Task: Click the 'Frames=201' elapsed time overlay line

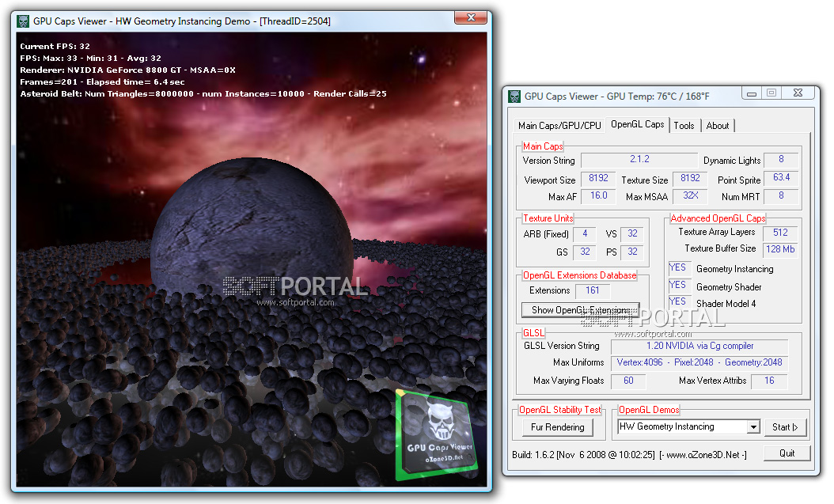Action: click(102, 81)
